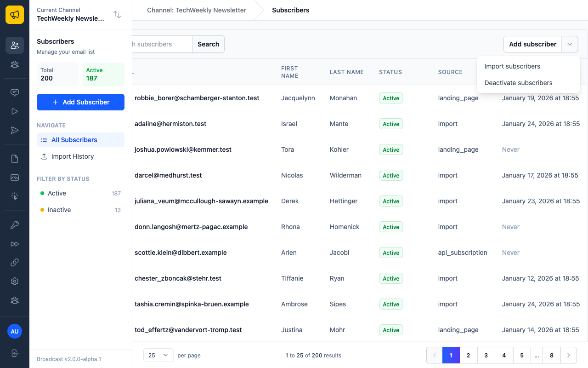
Task: Open the Current Channel TechWeekly selector
Action: pyautogui.click(x=80, y=15)
